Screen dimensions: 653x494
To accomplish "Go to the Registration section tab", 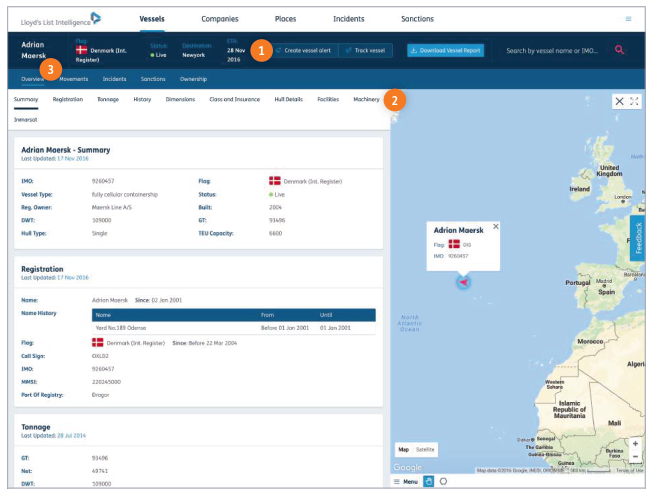I will [67, 99].
